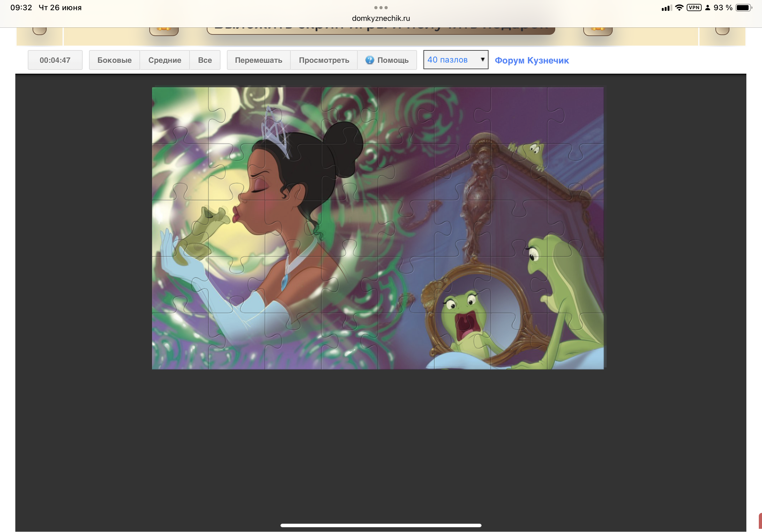The height and width of the screenshot is (532, 762).
Task: Open the Форум Кузнечик link
Action: point(532,60)
